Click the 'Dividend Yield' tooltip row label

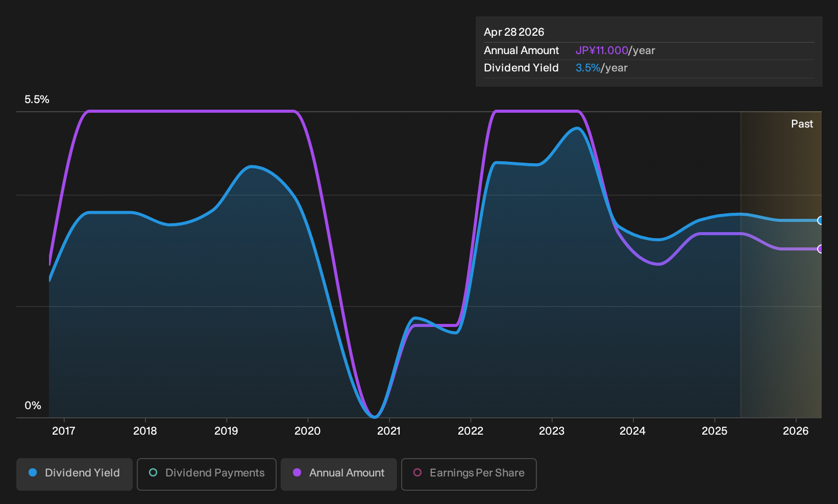[521, 68]
